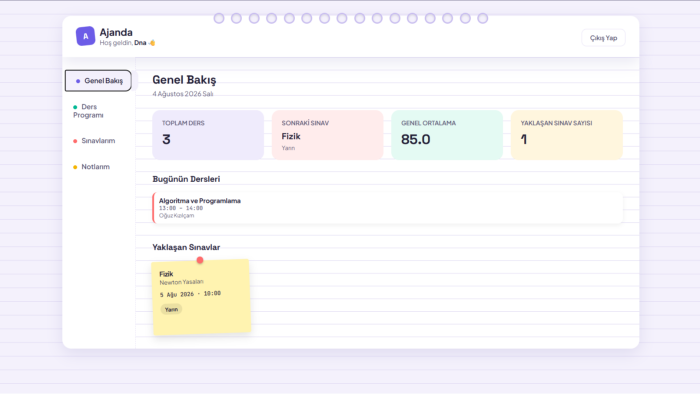Select the Yaklaşan Sınav Sayısı card
700x394 pixels.
(567, 135)
